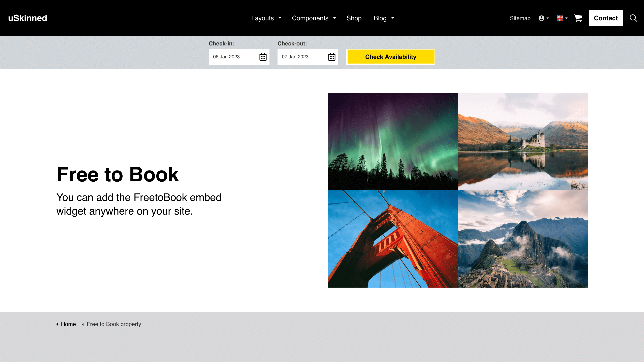Click the search magnifier icon
Viewport: 644px width, 362px height.
pos(633,18)
